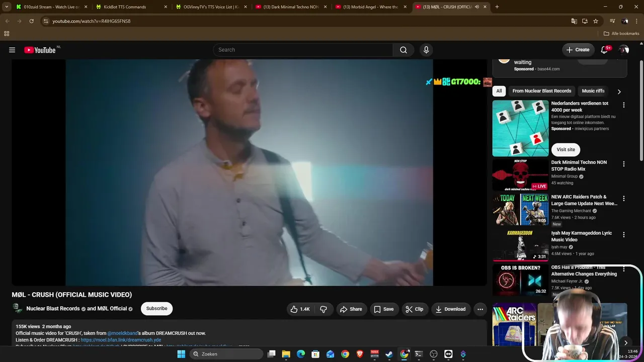644x362 pixels.
Task: Open the @moeldkband mention link
Action: (x=123, y=333)
